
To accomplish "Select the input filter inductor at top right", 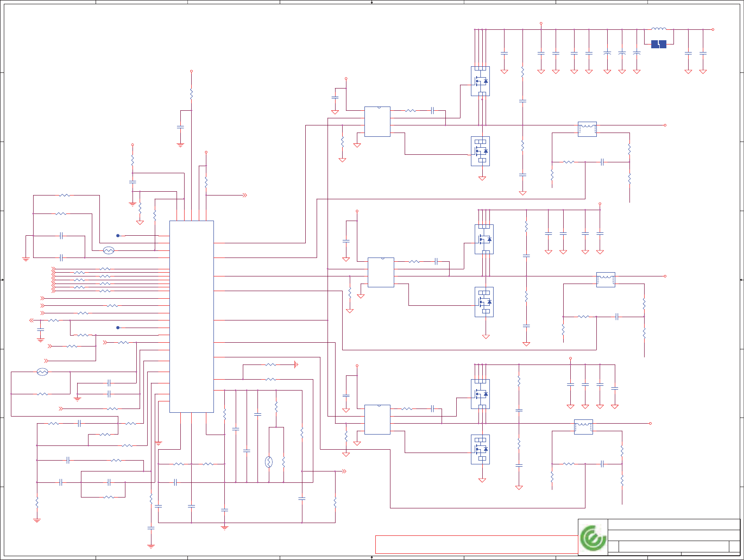I will (x=659, y=29).
